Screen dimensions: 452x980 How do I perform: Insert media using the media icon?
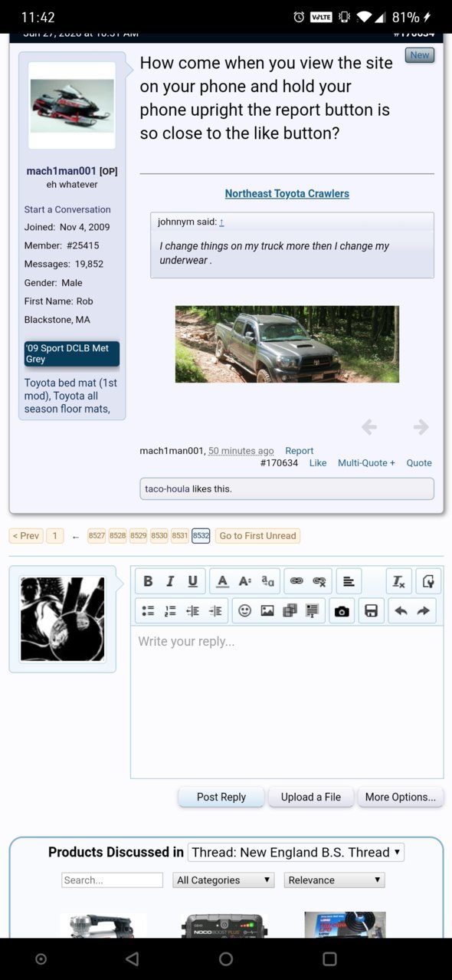click(290, 610)
